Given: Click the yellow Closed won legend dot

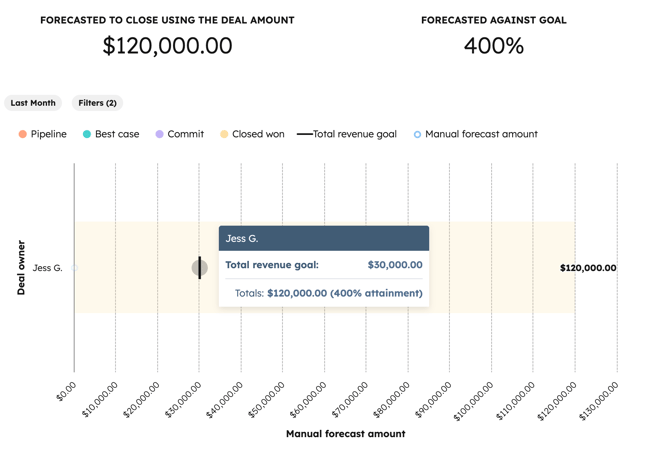Looking at the screenshot, I should 224,134.
